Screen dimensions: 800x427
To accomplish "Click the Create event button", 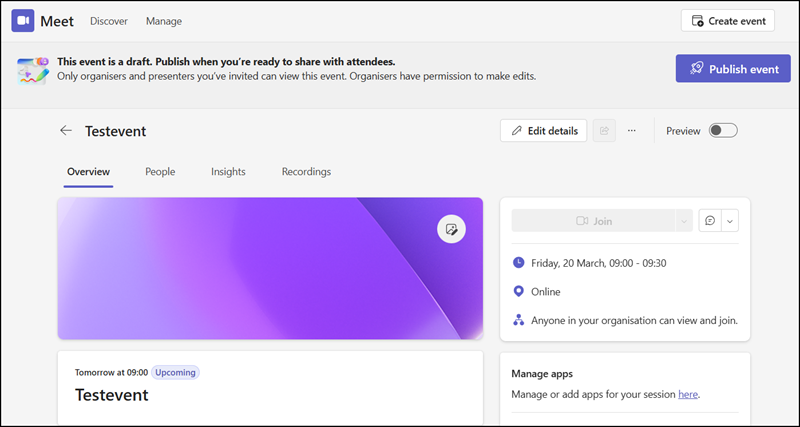I will (x=727, y=21).
